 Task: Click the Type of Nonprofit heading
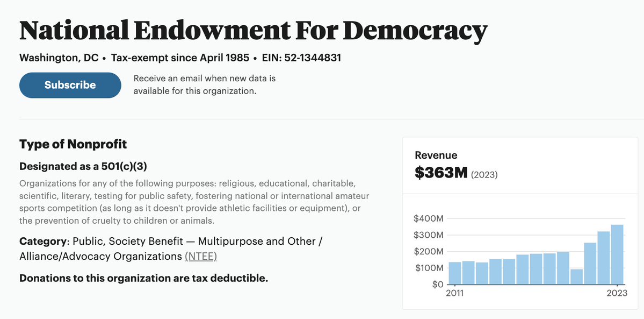click(73, 144)
